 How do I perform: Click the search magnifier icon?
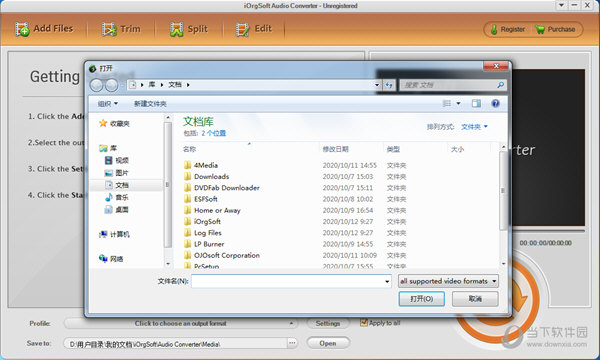point(500,85)
